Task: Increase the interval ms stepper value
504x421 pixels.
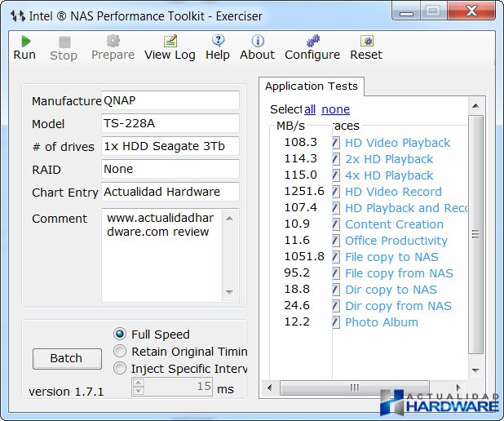Action: coord(139,383)
